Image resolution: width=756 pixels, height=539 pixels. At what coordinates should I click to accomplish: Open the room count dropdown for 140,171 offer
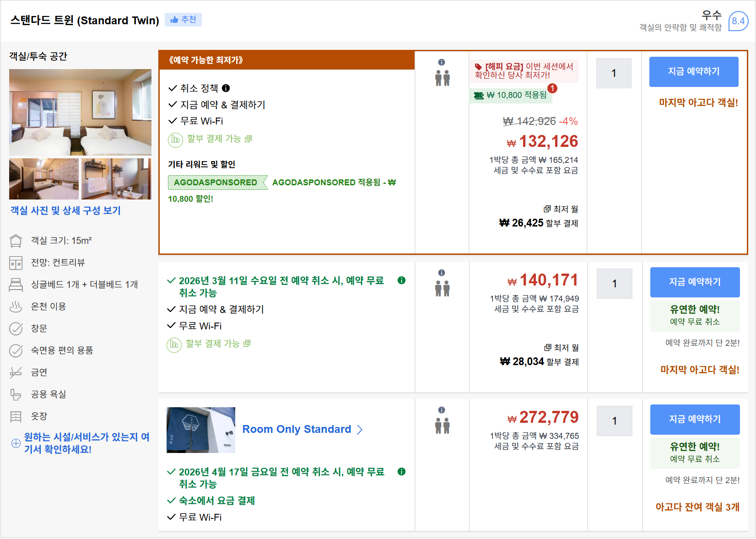point(614,284)
